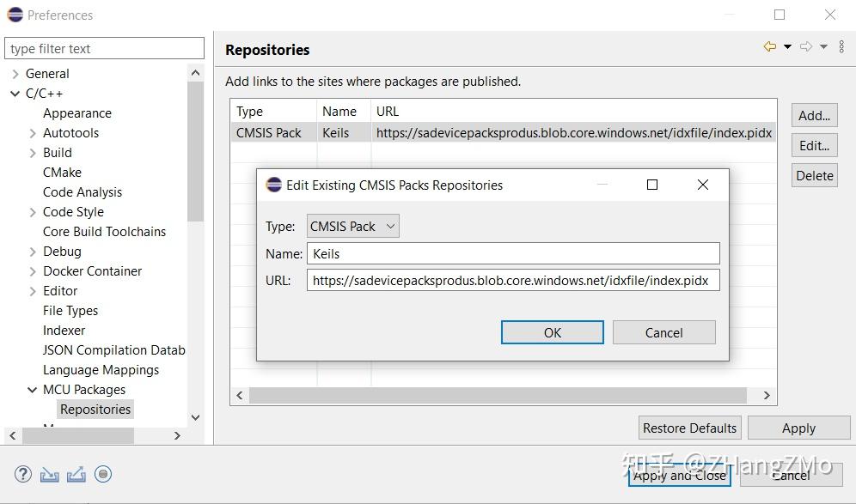Click the Edit... repository button
The height and width of the screenshot is (504, 856).
tap(814, 146)
